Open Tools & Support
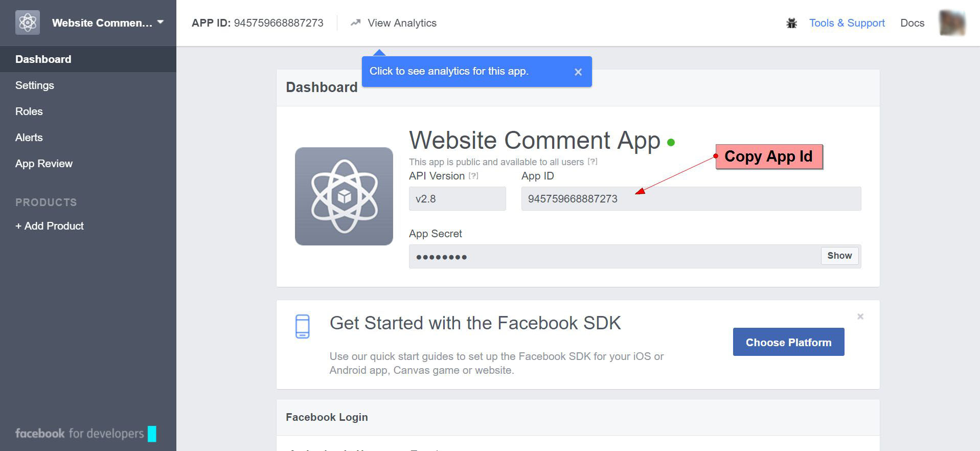Viewport: 980px width, 451px height. point(847,23)
